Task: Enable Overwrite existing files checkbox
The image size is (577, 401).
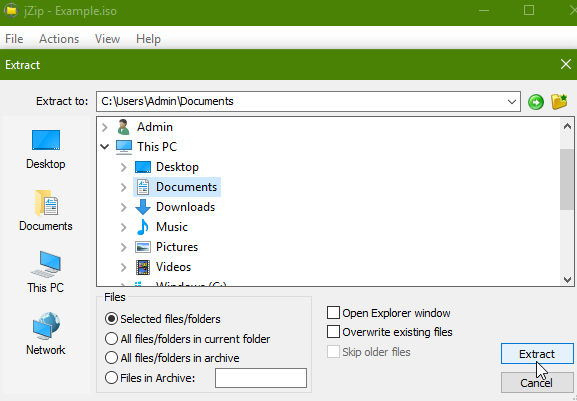Action: point(333,332)
